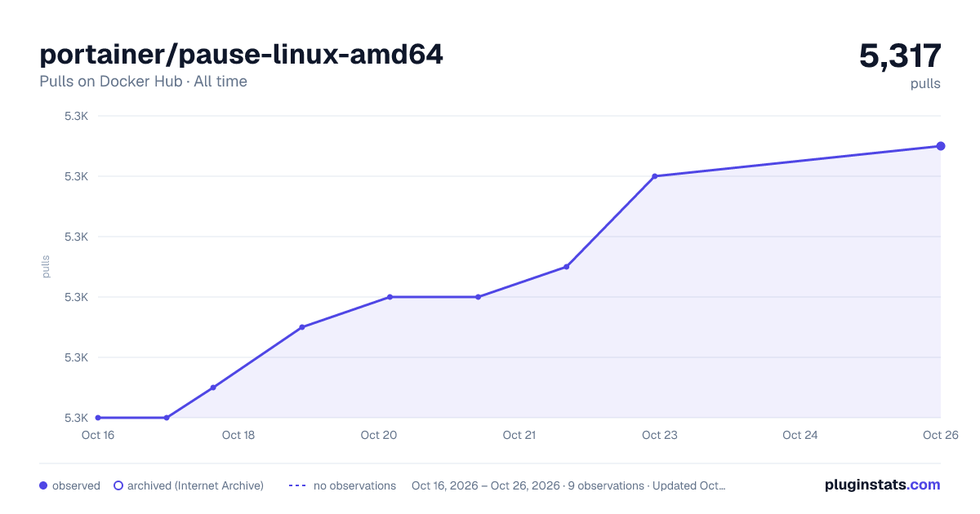Click the 'Oct 18' x-axis label
The image size is (980, 514).
238,435
